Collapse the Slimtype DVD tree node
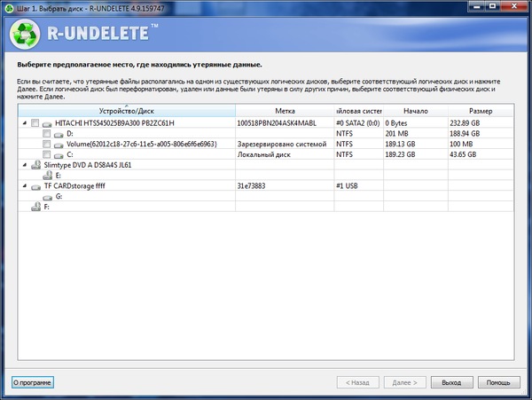The width and height of the screenshot is (532, 400). (23, 165)
